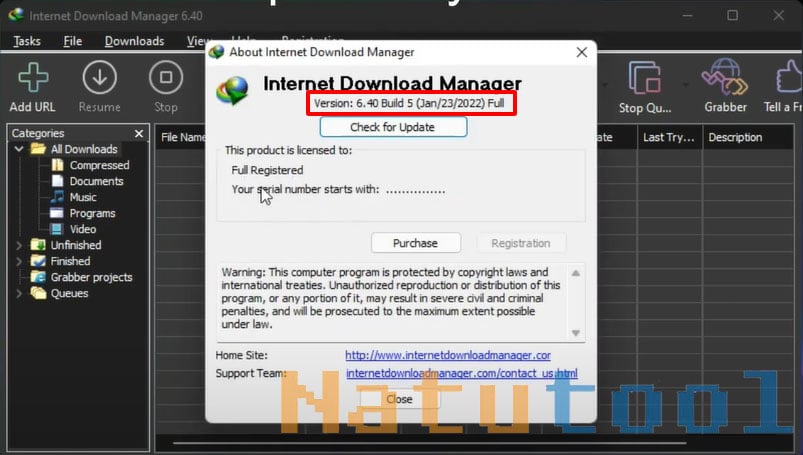Close the Categories panel
This screenshot has width=803, height=455.
tap(139, 134)
